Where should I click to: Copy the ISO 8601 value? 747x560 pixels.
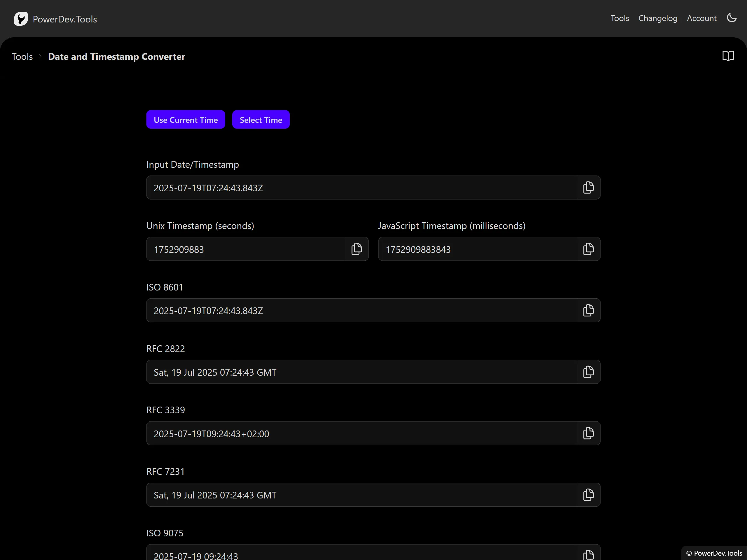coord(588,311)
